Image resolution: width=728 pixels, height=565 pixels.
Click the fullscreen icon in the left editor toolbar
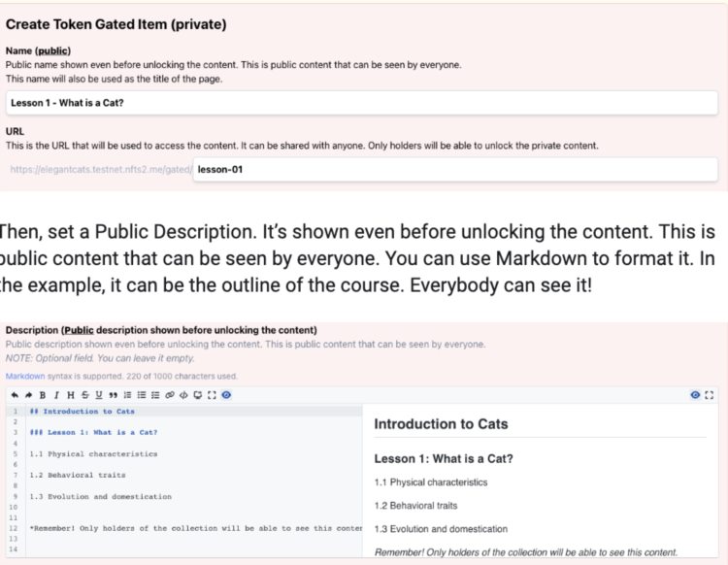212,395
